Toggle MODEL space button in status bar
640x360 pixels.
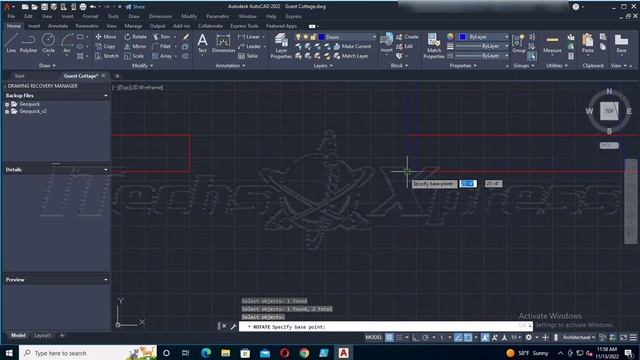pyautogui.click(x=373, y=337)
